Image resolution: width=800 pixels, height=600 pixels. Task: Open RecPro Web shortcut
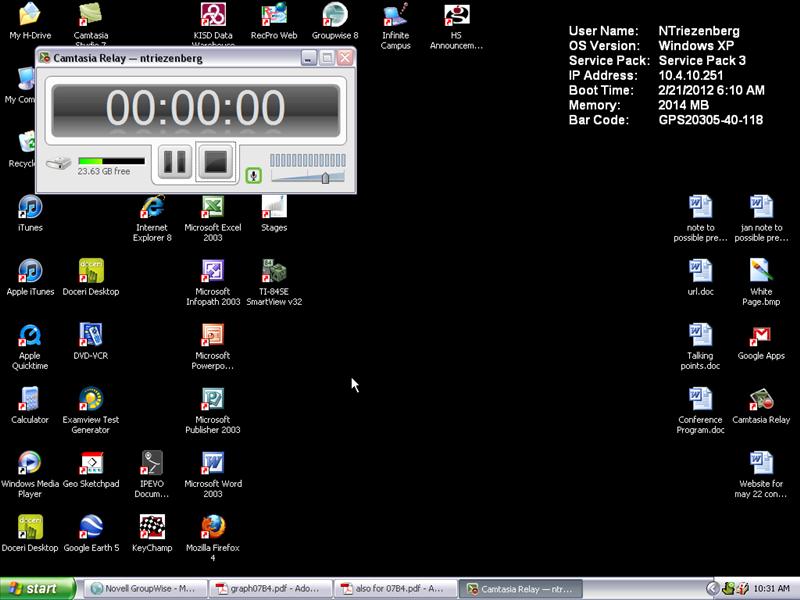[274, 20]
